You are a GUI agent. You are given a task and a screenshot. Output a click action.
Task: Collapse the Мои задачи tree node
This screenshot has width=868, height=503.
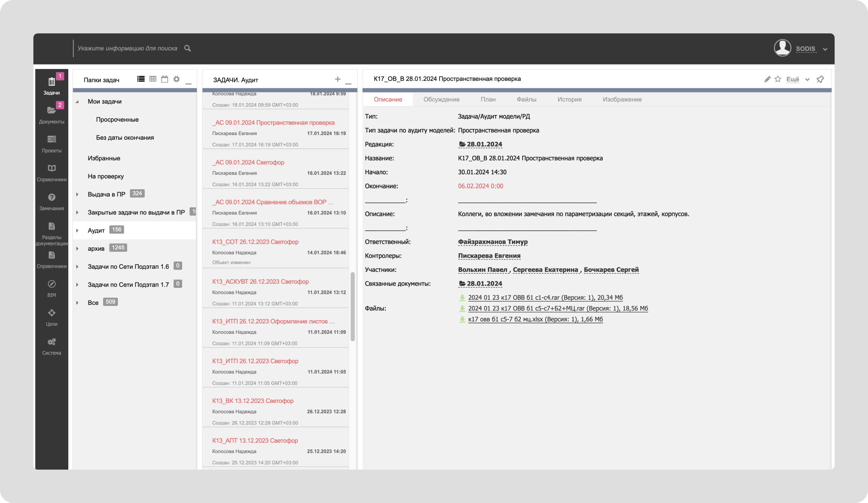coord(77,102)
